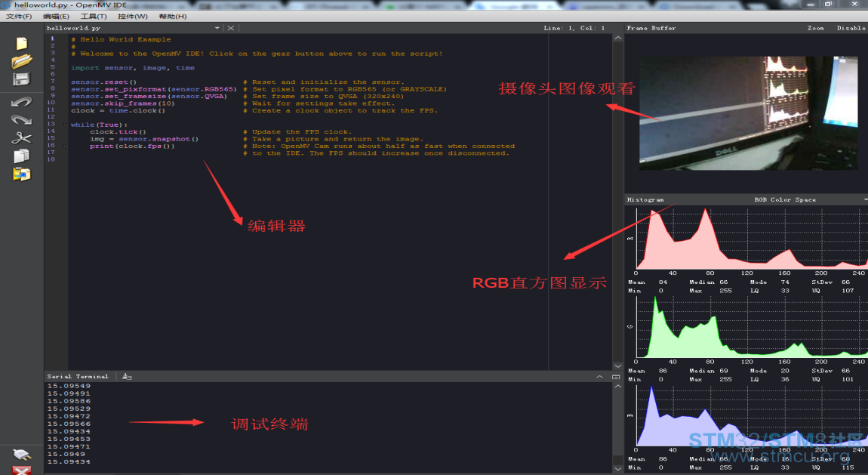
Task: Redo the edit via the sidebar arrow
Action: click(21, 119)
